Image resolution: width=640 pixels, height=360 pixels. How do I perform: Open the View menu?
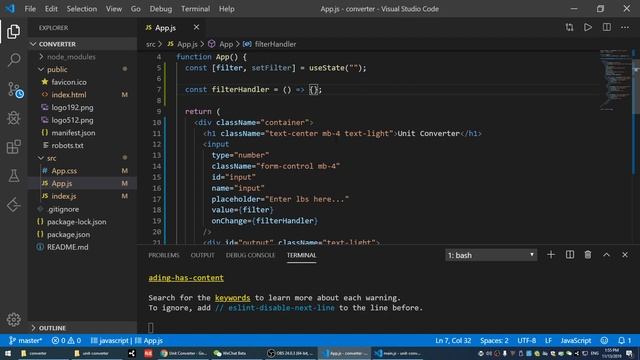114,9
